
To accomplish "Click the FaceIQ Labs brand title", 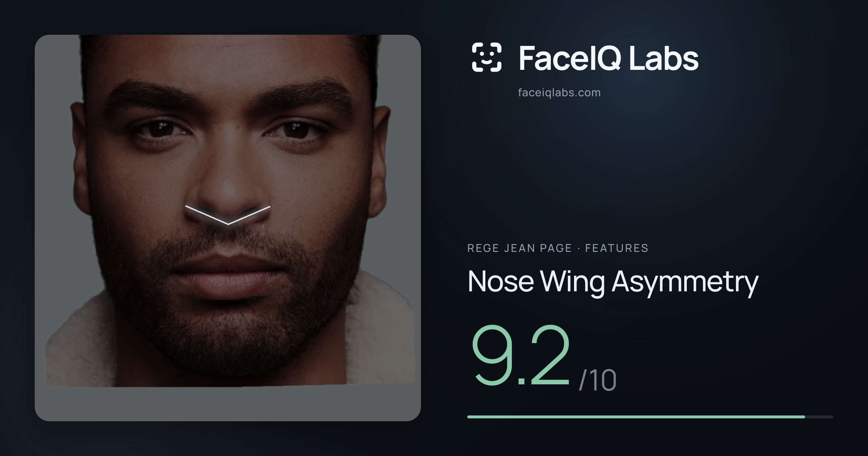I will [x=608, y=58].
